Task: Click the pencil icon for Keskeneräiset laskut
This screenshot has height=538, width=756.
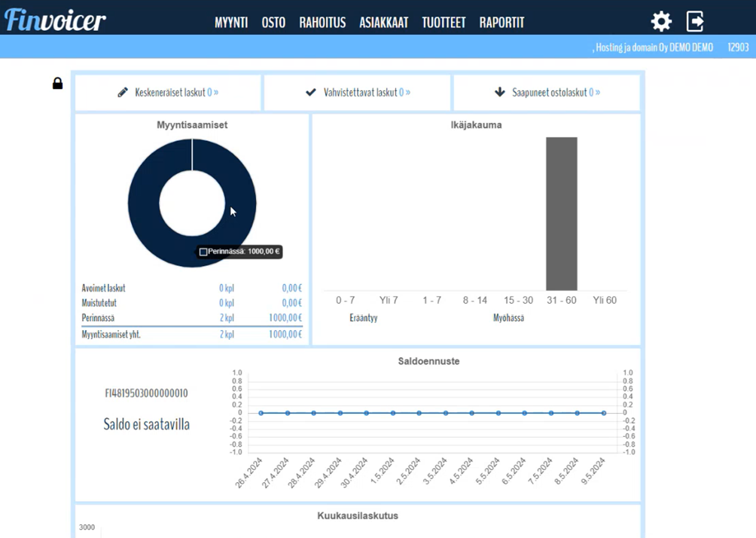Action: 123,93
